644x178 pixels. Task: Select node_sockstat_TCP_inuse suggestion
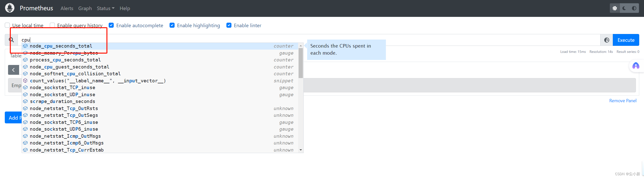160,88
